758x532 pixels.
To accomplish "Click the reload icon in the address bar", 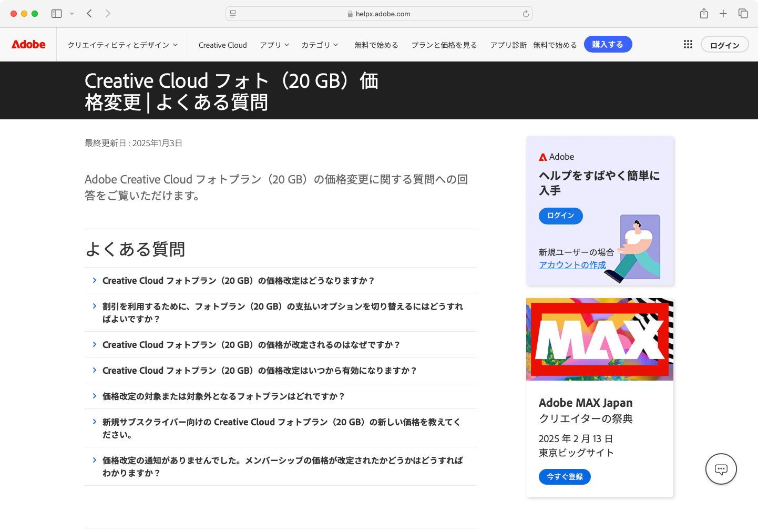I will coord(525,13).
